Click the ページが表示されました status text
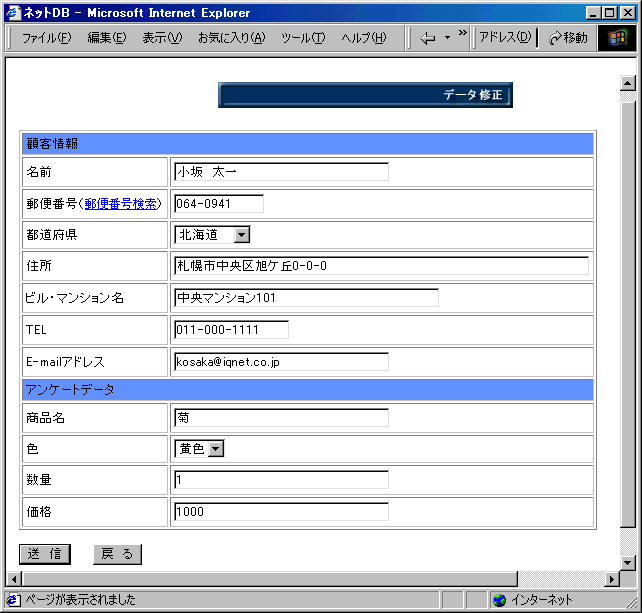 pos(81,600)
